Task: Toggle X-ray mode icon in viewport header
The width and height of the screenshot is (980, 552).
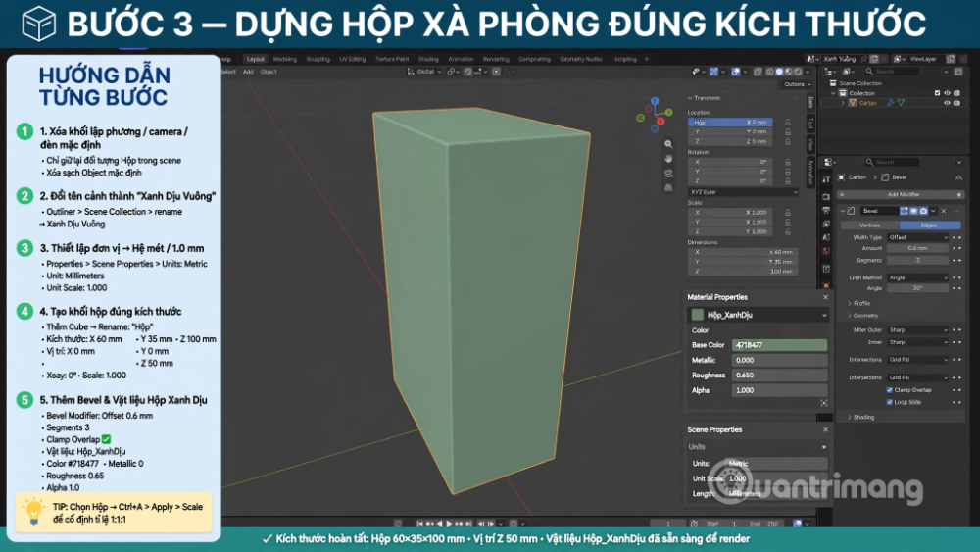Action: [x=758, y=72]
